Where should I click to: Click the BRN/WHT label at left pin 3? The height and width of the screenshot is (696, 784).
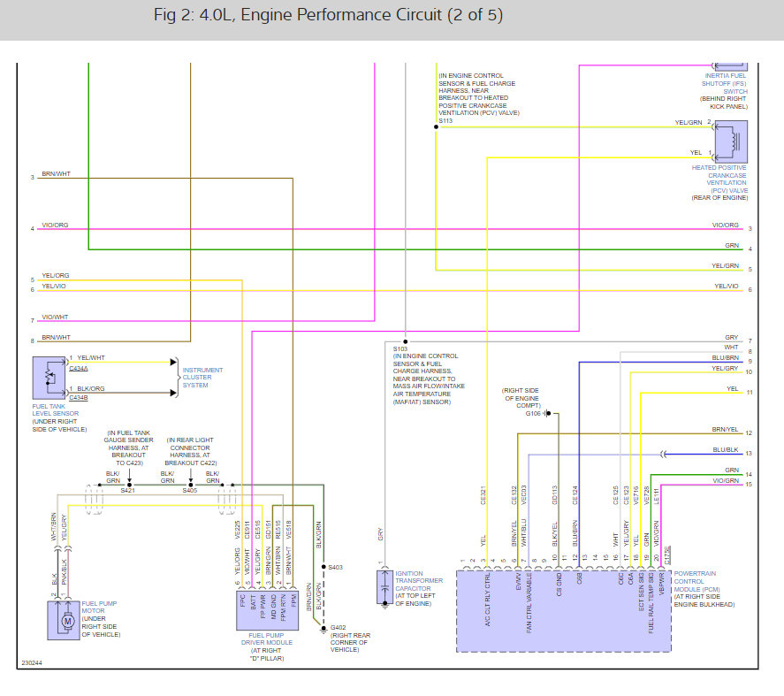(x=56, y=173)
